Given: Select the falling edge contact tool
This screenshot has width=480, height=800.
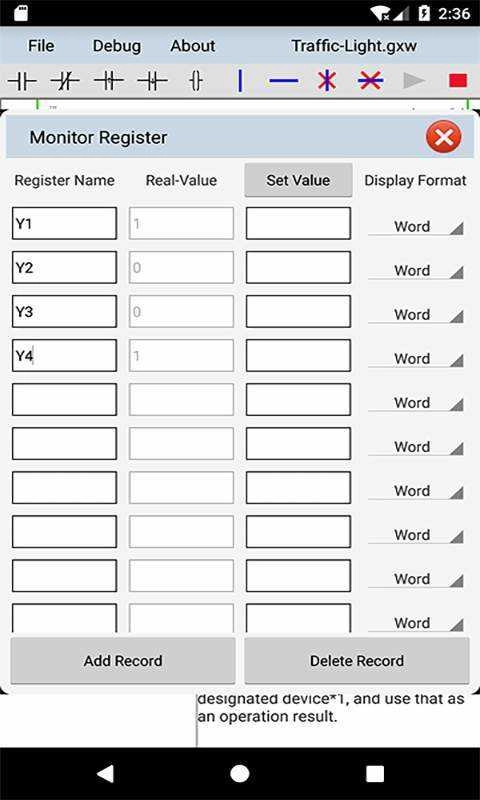Looking at the screenshot, I should [152, 81].
